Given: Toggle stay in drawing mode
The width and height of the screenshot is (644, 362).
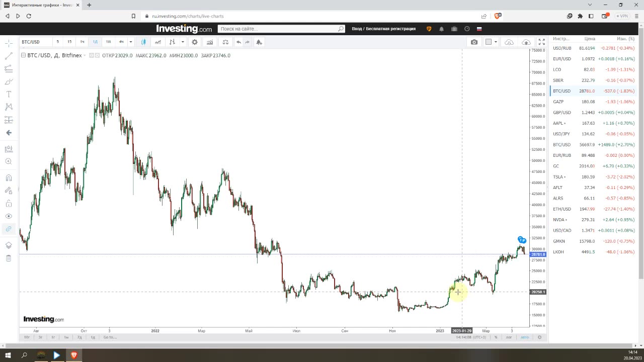Looking at the screenshot, I should point(9,191).
